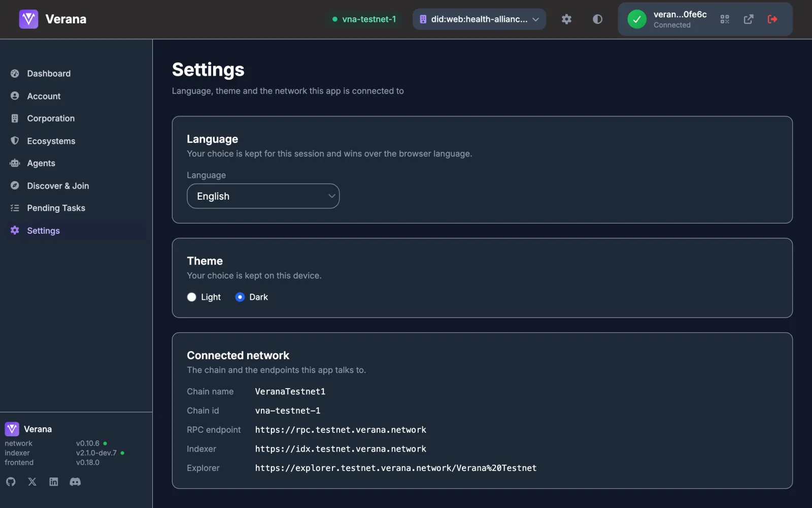
Task: Click the Corporation building icon in the sidebar
Action: click(15, 118)
